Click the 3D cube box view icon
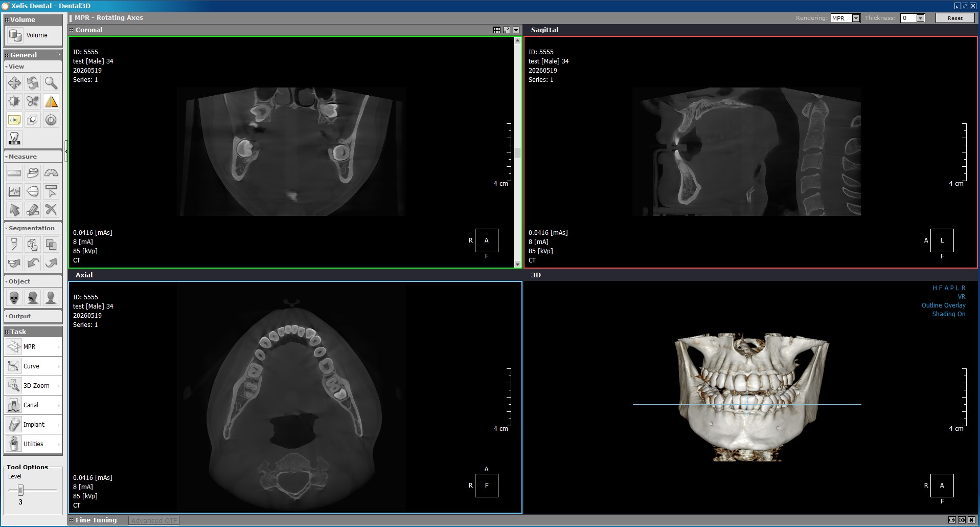Viewport: 980px width, 527px height. tap(33, 120)
